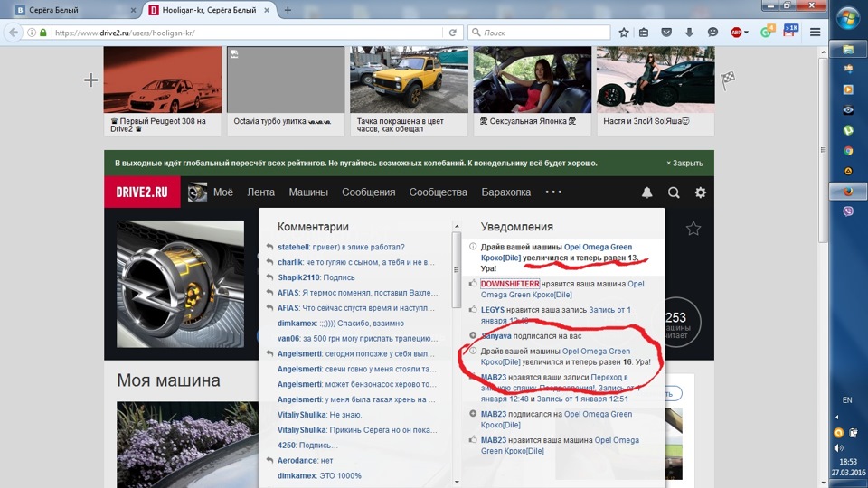
Task: Click Aerodance username in comments
Action: point(297,460)
